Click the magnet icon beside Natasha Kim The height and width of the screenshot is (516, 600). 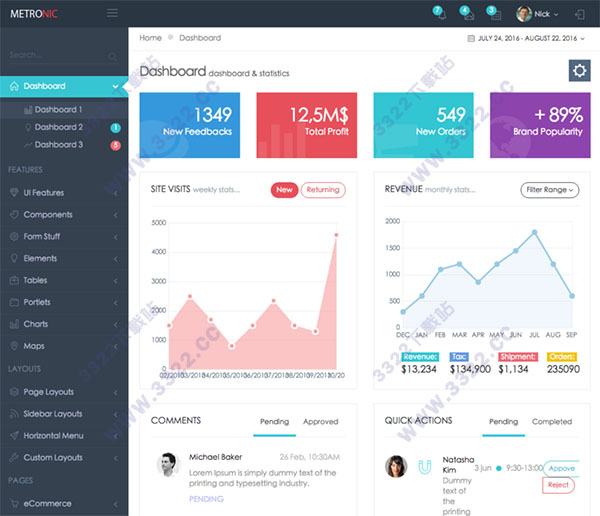pyautogui.click(x=425, y=466)
